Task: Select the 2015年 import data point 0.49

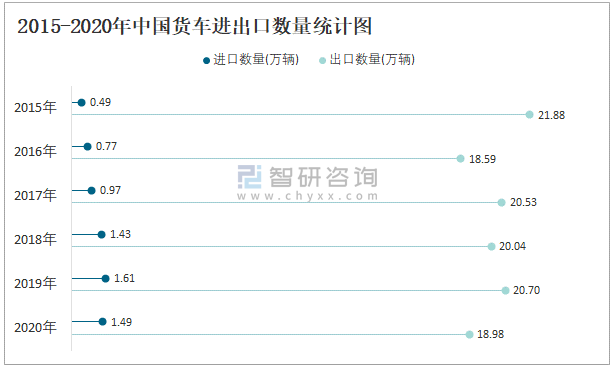Action: click(82, 103)
